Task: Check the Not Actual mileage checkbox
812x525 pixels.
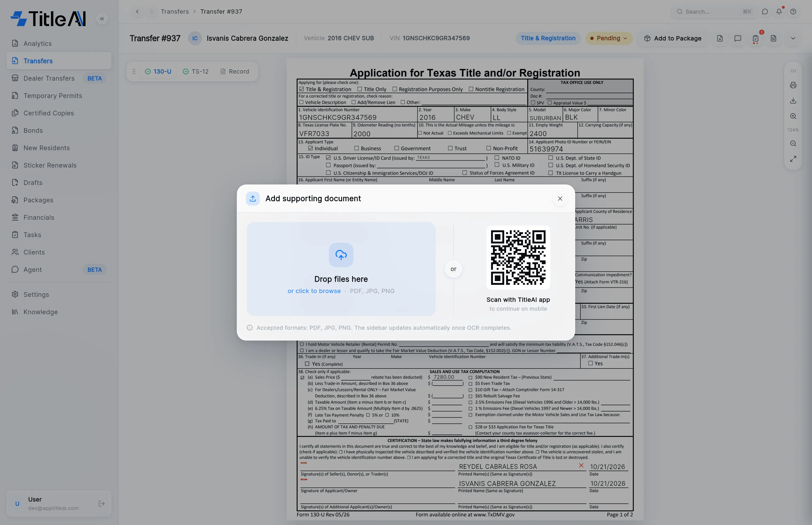Action: (x=420, y=133)
